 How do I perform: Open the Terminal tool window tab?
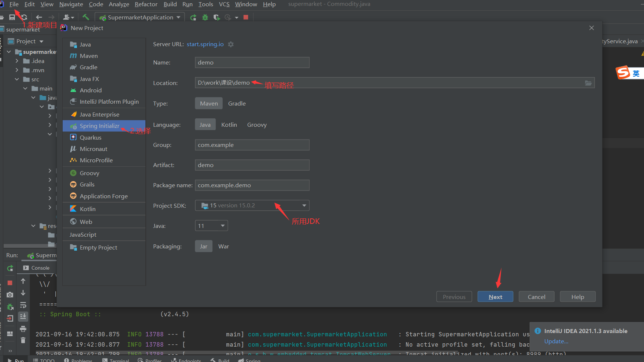click(116, 360)
